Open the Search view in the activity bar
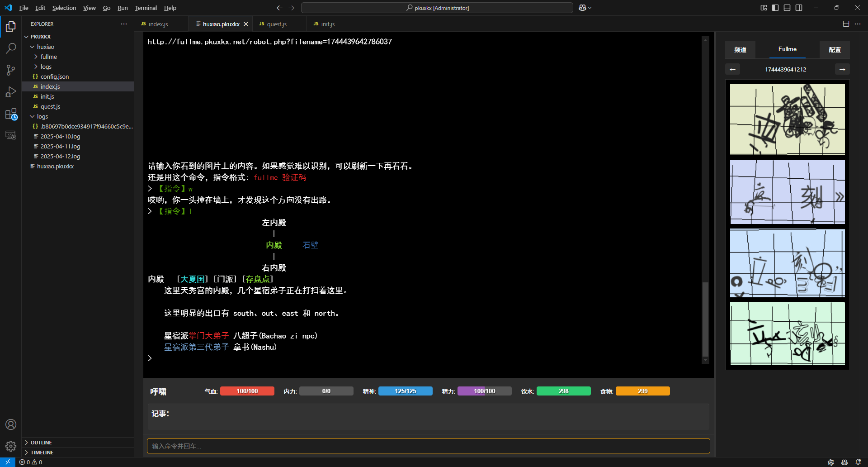Screen dimensions: 868x467 [x=11, y=48]
